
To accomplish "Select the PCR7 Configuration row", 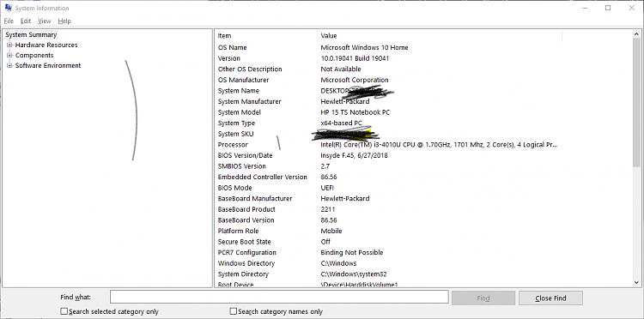I will coord(388,253).
